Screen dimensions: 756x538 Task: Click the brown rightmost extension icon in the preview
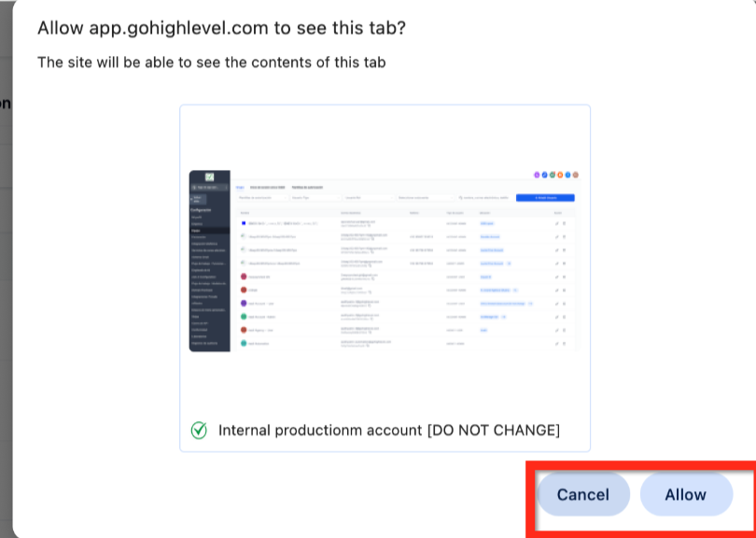[x=575, y=175]
